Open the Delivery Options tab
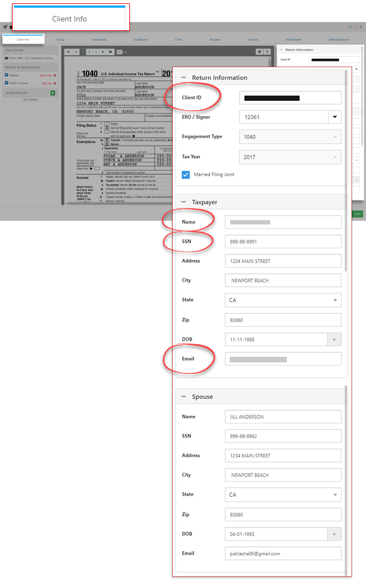This screenshot has height=588, width=366. tap(339, 40)
